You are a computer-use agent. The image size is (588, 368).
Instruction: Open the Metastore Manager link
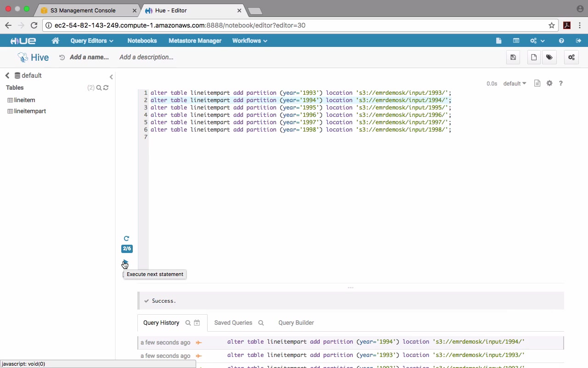tap(195, 41)
